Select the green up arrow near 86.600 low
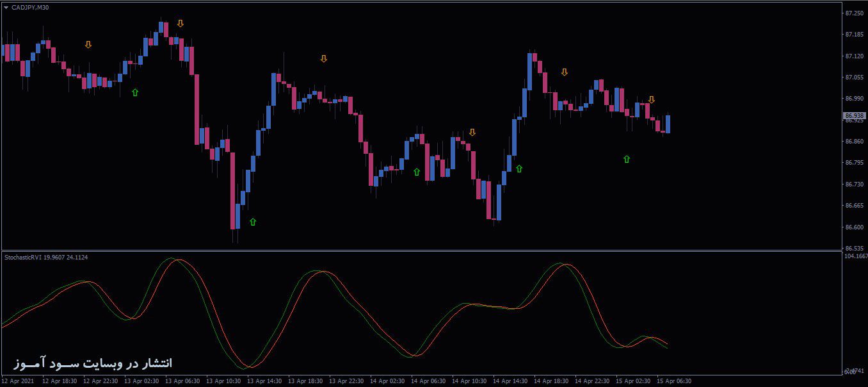This screenshot has height=387, width=868. point(252,221)
